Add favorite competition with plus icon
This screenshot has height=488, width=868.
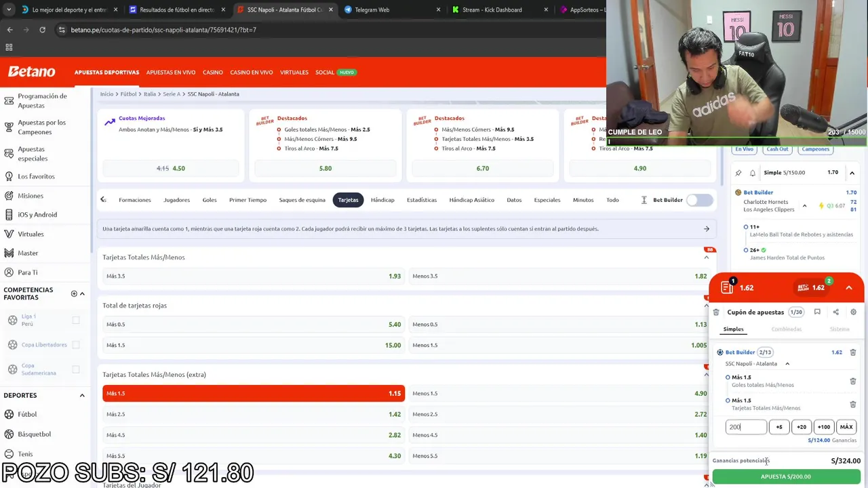pos(74,293)
